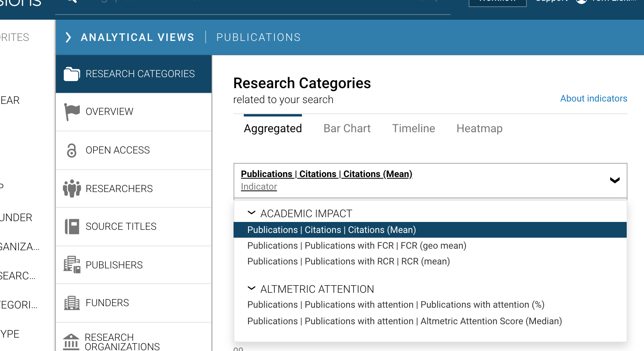Open the Heatmap tab
Screen dimensions: 644x351
click(x=479, y=129)
